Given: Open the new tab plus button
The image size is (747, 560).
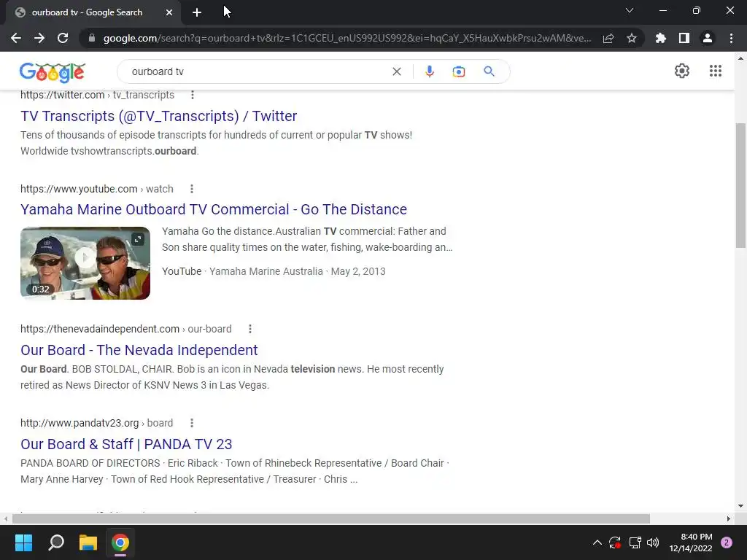Looking at the screenshot, I should tap(197, 12).
